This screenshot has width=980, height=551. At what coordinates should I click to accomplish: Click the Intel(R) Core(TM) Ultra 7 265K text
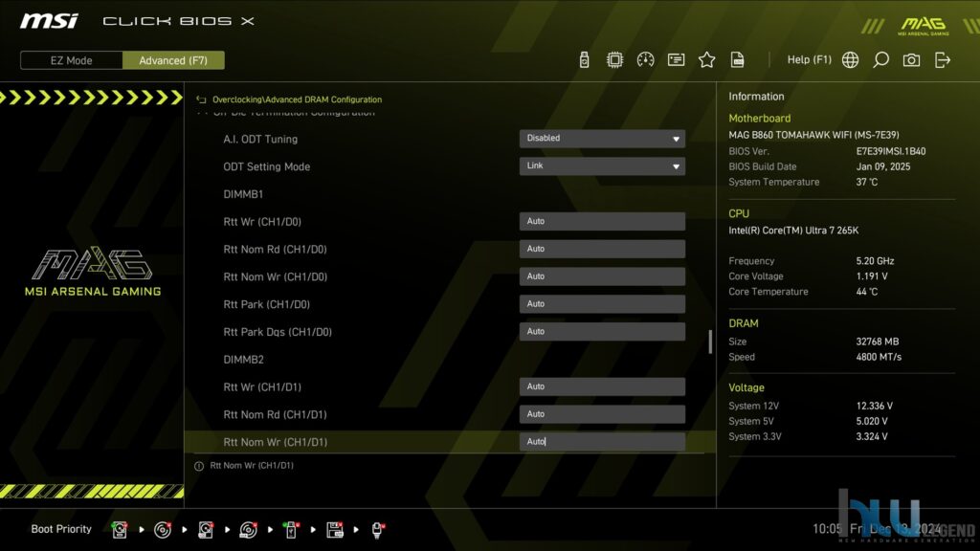(793, 231)
